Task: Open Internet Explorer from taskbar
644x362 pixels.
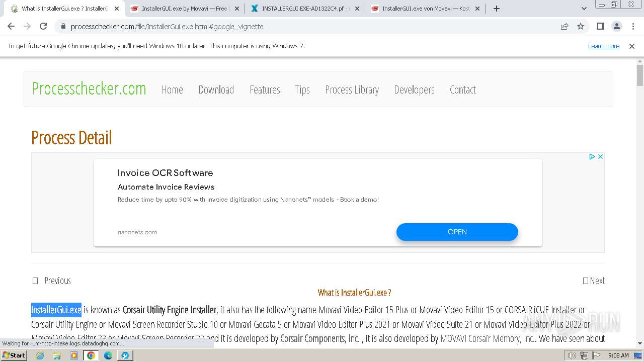Action: [40, 355]
